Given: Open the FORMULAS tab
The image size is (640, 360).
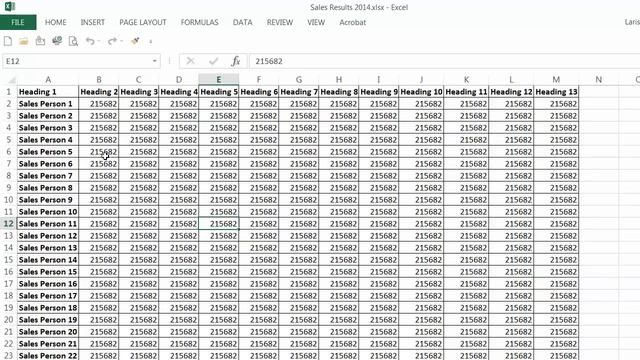Looking at the screenshot, I should [200, 22].
